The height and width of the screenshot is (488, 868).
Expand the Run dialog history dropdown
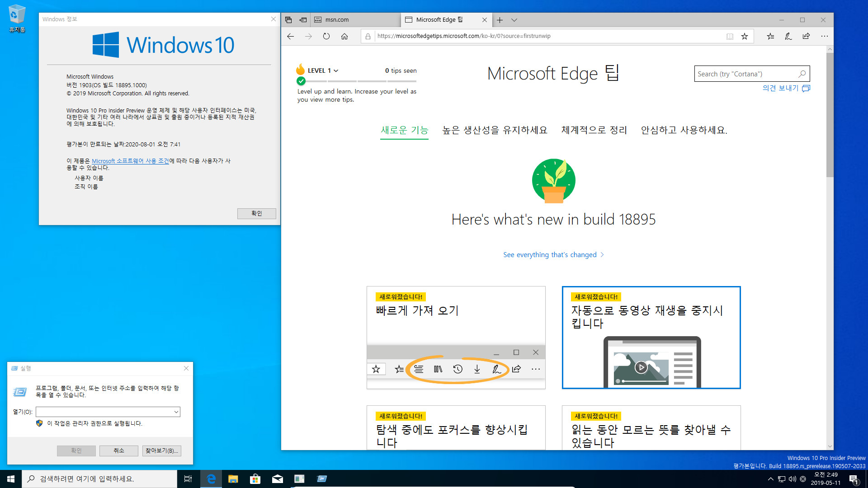click(176, 412)
